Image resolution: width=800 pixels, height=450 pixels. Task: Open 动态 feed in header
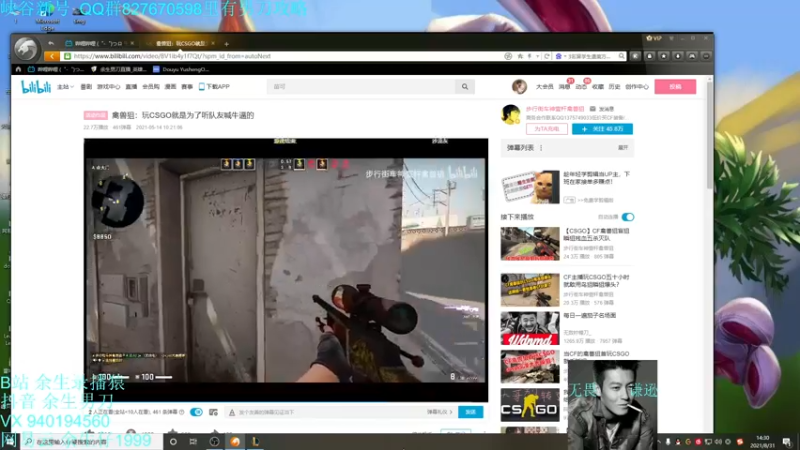581,87
